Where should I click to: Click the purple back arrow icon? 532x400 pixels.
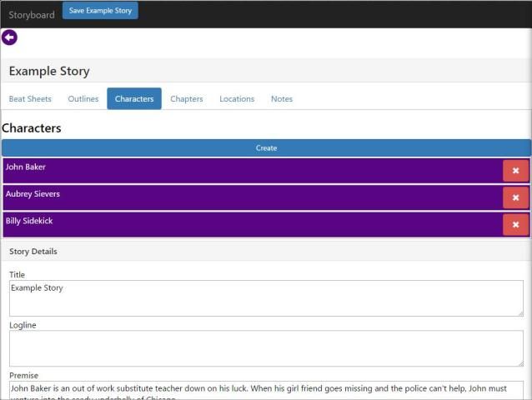coord(9,37)
